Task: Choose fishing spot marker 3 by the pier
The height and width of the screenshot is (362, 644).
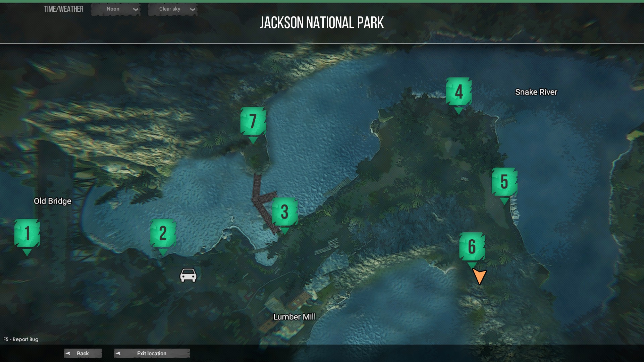Action: coord(284,213)
